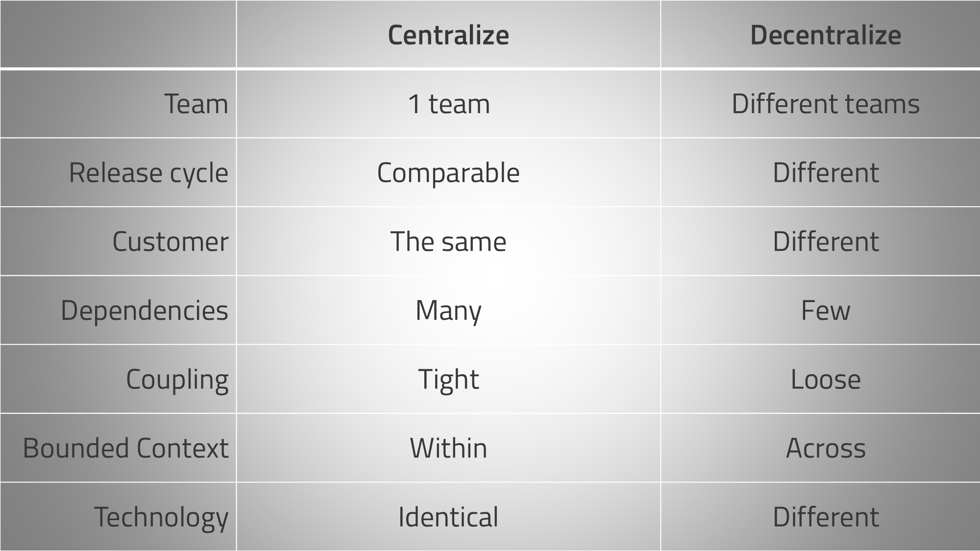Screen dimensions: 980x551
Task: Select the "Tight" coupling cell
Action: 448,380
